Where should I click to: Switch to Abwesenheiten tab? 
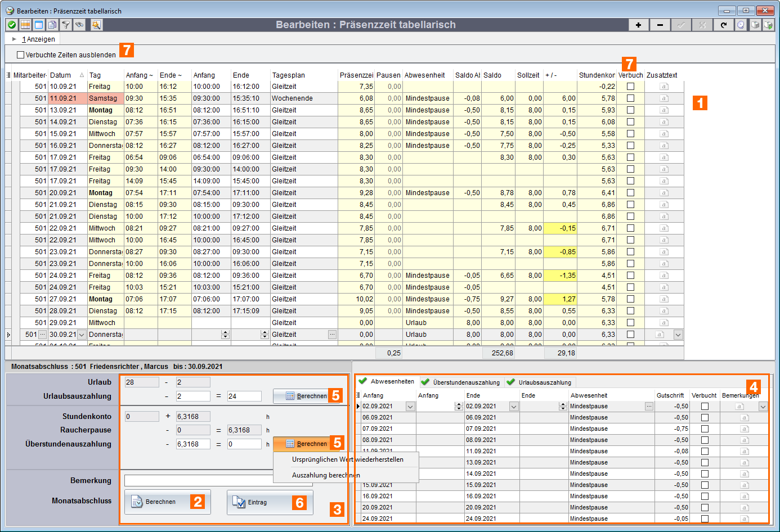tap(387, 381)
